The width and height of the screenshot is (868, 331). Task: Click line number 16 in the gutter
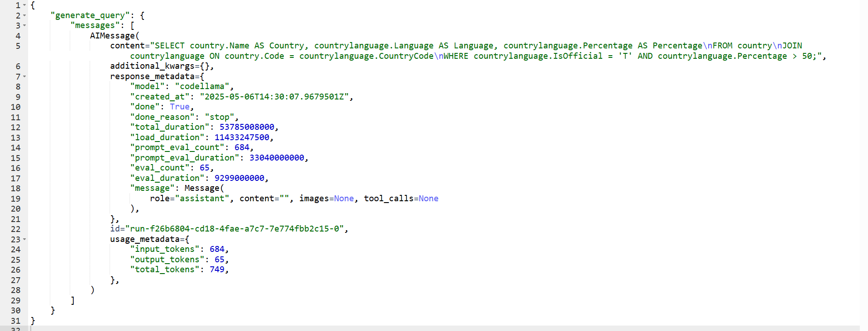click(x=15, y=168)
